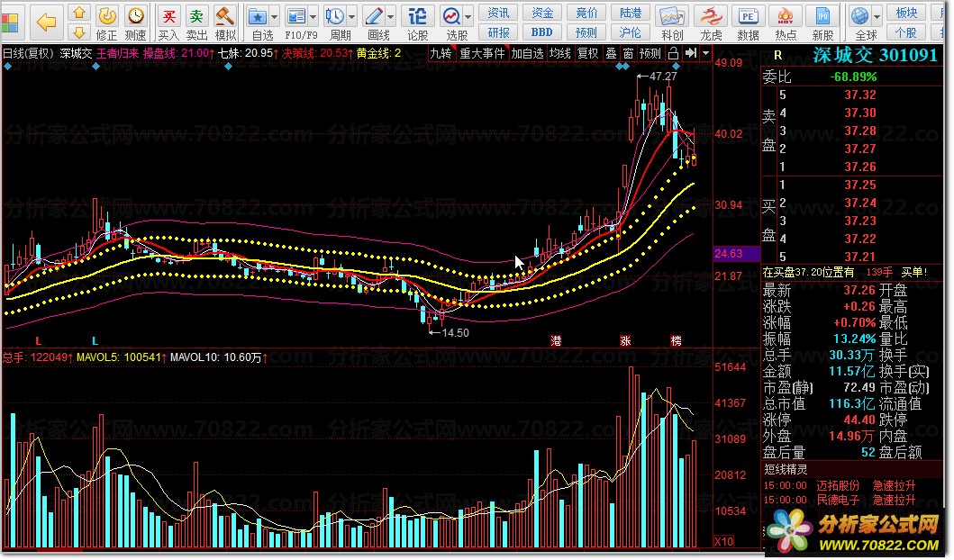Open the 论股 discussion icon
Image resolution: width=954 pixels, height=560 pixels.
point(417,17)
